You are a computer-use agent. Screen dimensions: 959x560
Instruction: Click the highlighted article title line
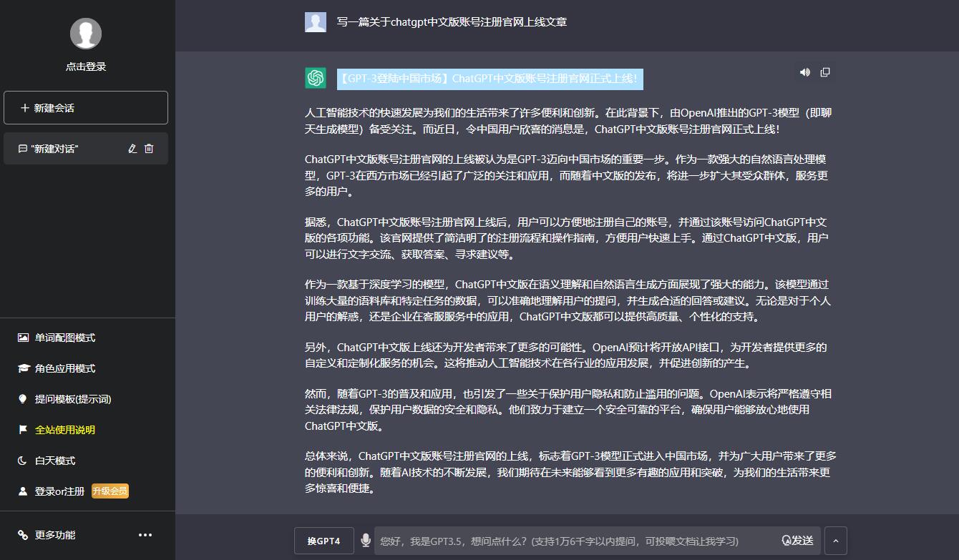pyautogui.click(x=490, y=78)
